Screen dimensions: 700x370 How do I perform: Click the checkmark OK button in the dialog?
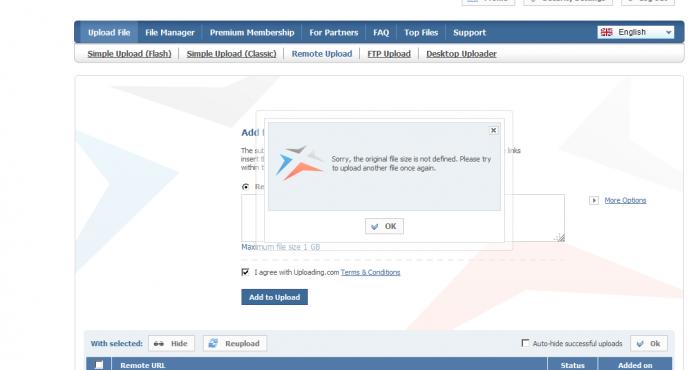384,226
